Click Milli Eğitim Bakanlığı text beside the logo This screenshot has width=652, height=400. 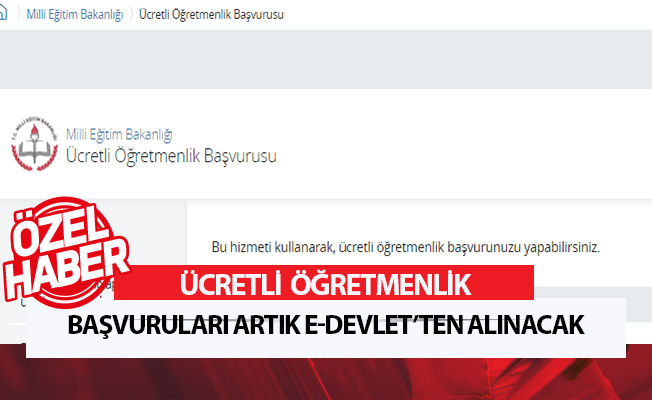[x=119, y=134]
